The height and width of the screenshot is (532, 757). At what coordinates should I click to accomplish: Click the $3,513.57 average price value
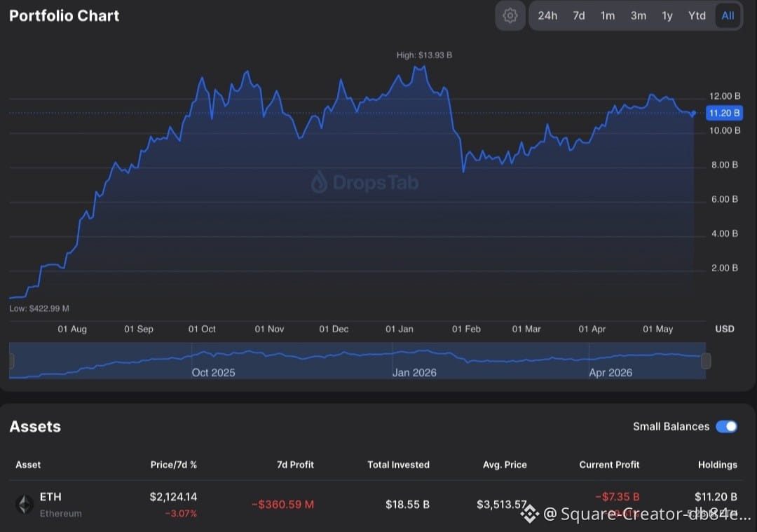pyautogui.click(x=502, y=505)
